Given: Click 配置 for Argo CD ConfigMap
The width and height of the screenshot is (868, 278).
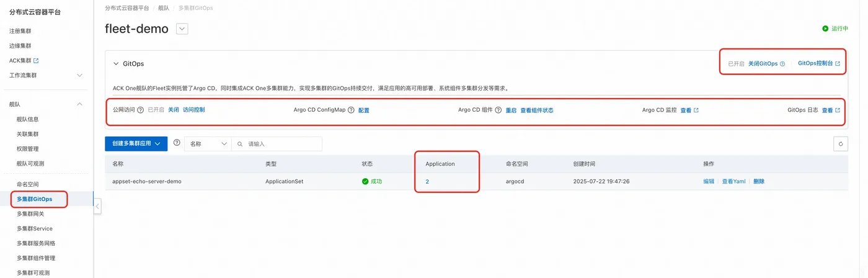Looking at the screenshot, I should [364, 110].
